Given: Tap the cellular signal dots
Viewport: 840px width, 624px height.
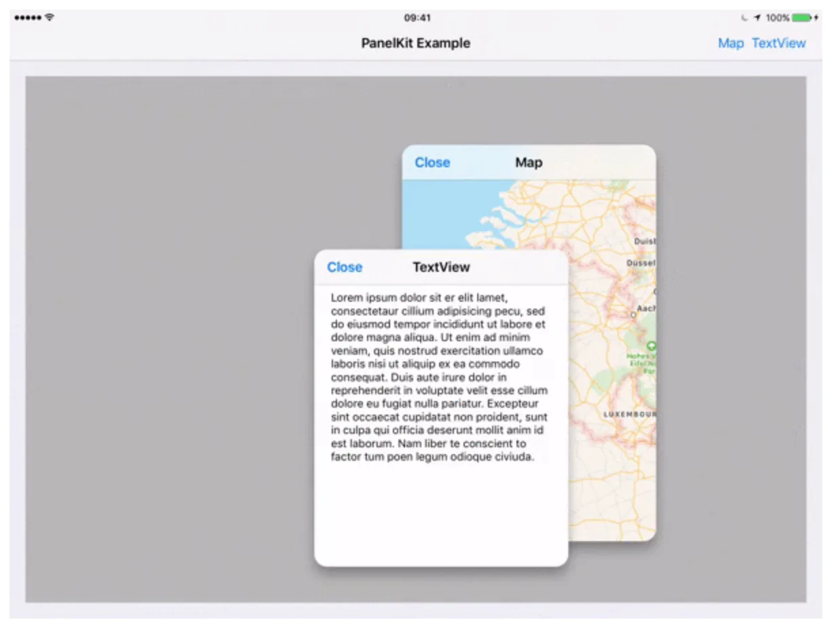Looking at the screenshot, I should tap(28, 18).
